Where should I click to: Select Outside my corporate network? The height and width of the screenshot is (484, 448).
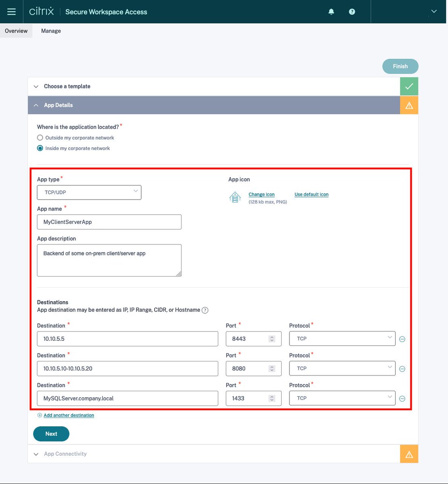click(40, 138)
